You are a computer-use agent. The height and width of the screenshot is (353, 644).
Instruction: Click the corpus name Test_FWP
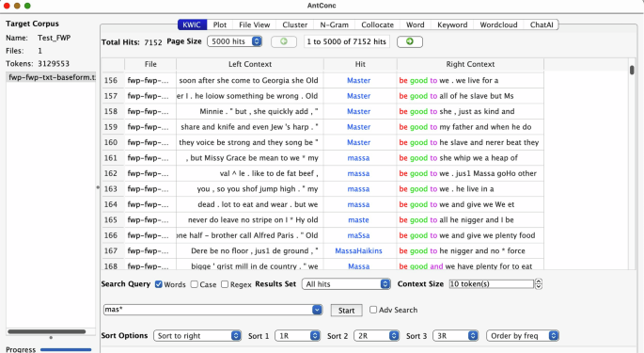pyautogui.click(x=55, y=38)
